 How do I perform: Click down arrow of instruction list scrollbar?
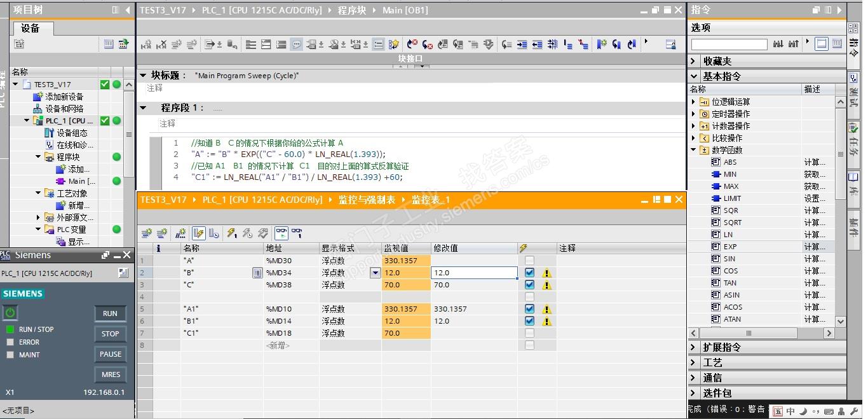tap(840, 322)
